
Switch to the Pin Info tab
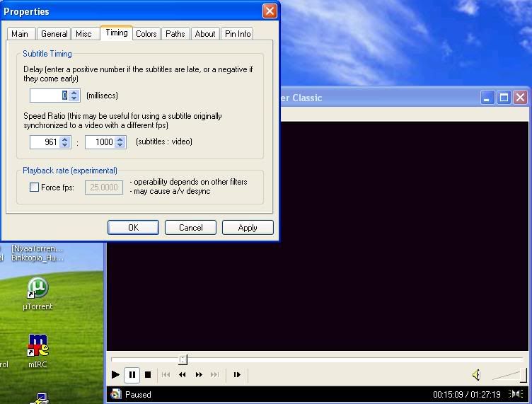(x=238, y=34)
